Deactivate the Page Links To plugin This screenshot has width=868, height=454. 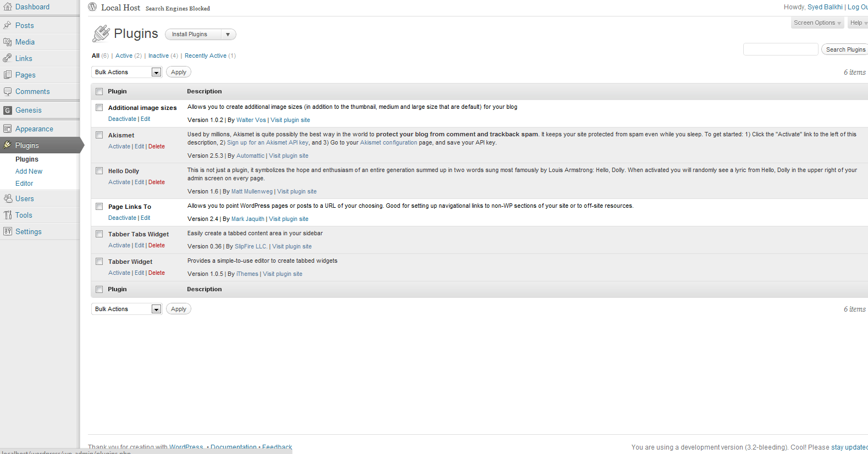pos(122,218)
